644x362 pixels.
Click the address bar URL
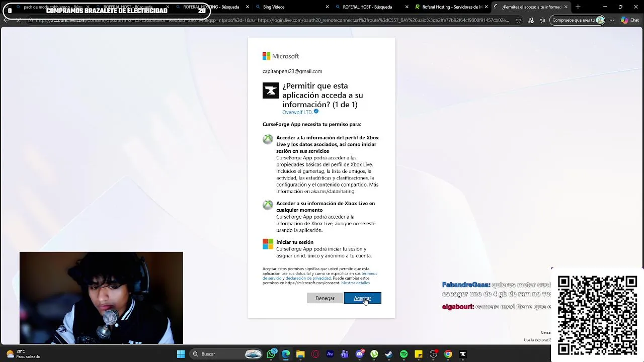coord(272,20)
